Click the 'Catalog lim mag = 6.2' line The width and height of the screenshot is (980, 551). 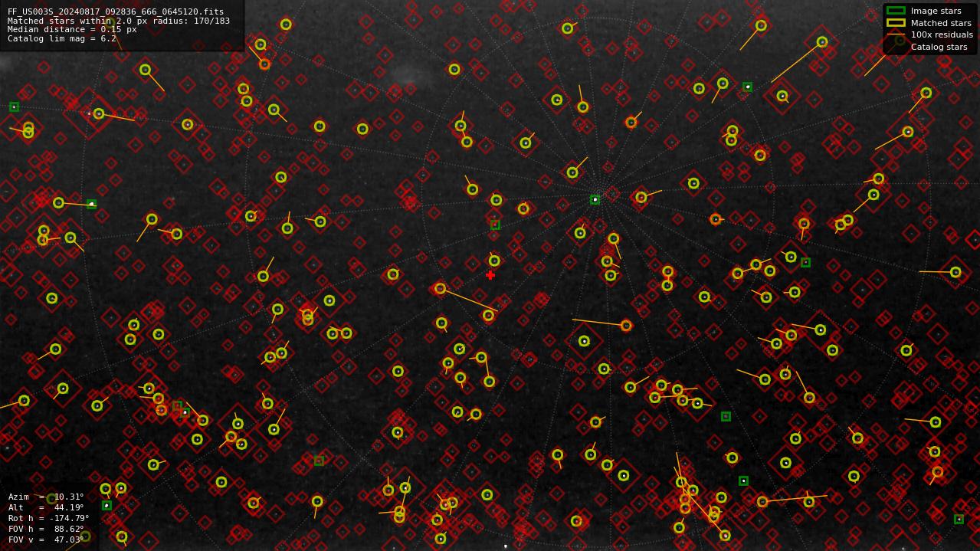[62, 38]
